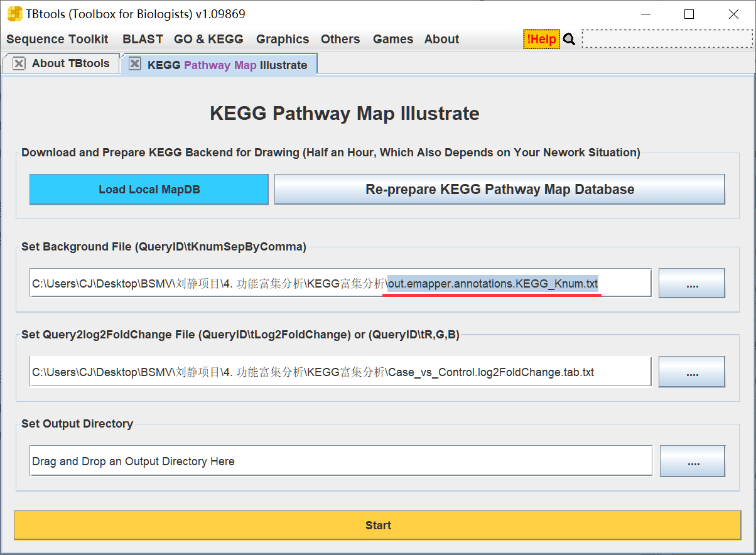Click the magnifier search icon
This screenshot has height=555, width=756.
[x=570, y=40]
